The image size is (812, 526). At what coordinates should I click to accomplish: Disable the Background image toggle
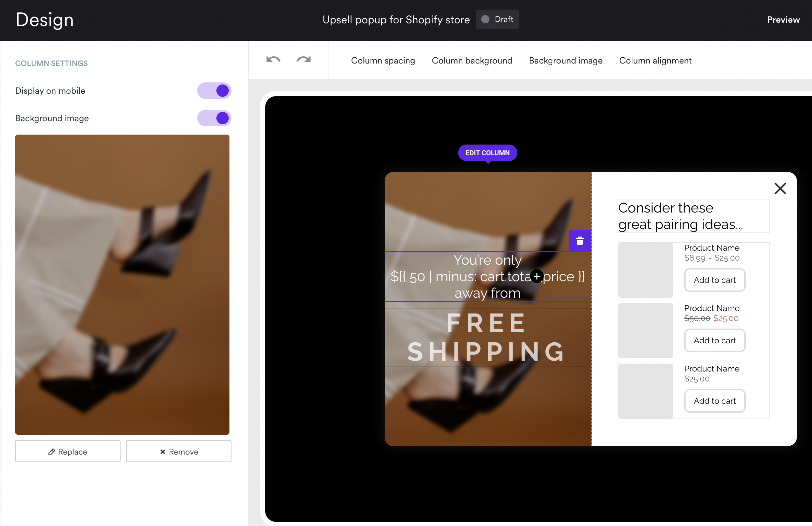(214, 118)
